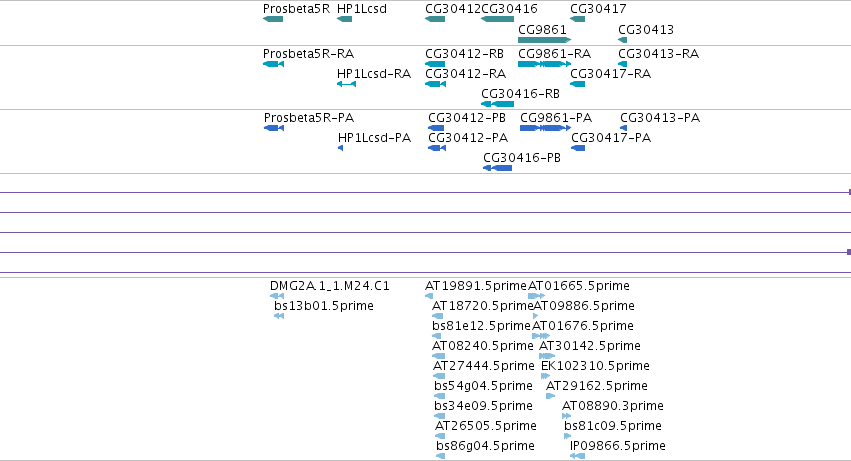Open EST label bs34e09.5prime

click(484, 407)
